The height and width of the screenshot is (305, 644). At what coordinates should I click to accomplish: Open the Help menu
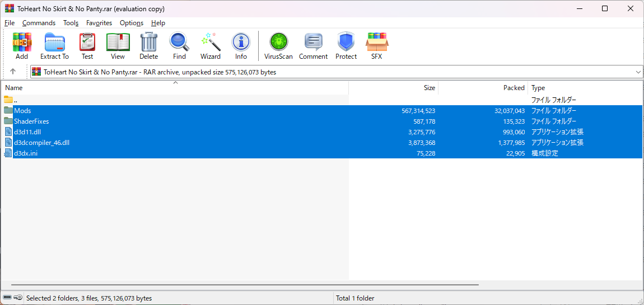click(x=158, y=23)
